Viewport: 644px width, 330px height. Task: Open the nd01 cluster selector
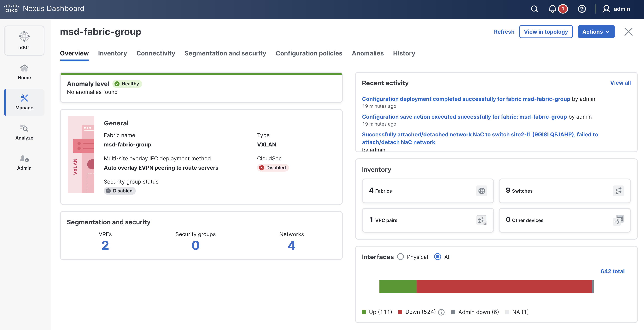pyautogui.click(x=24, y=40)
